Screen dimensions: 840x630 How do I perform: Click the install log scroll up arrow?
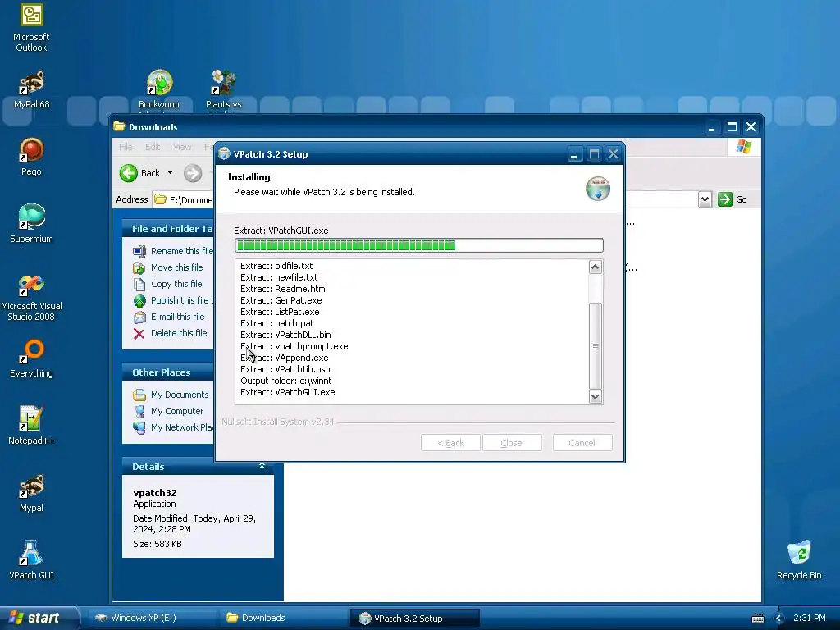(596, 267)
